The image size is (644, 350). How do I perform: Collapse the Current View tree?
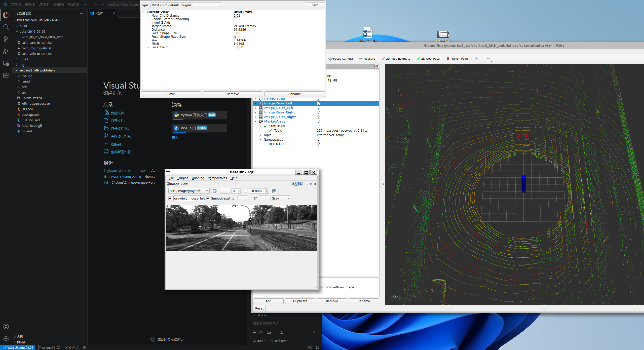click(143, 12)
